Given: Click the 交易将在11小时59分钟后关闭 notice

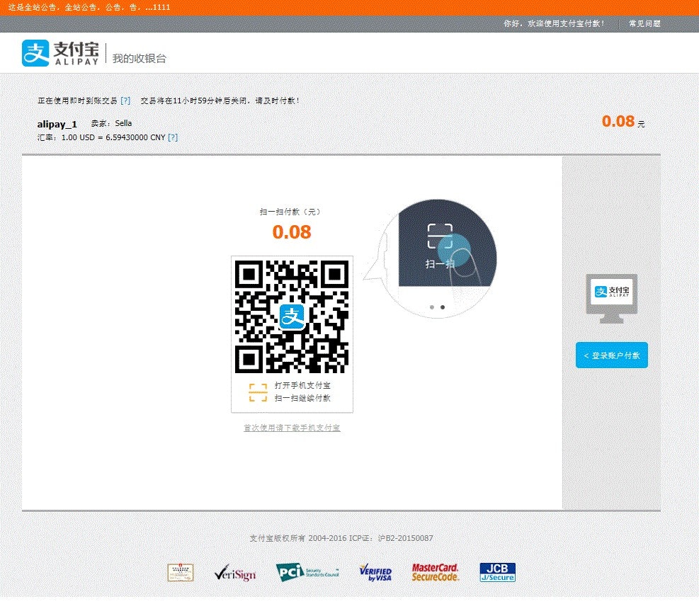Looking at the screenshot, I should [x=220, y=101].
